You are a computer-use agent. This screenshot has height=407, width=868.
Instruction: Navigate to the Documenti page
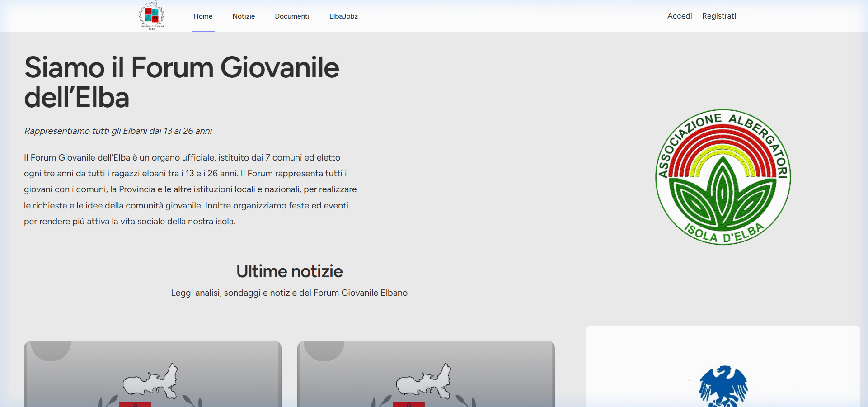(x=292, y=16)
